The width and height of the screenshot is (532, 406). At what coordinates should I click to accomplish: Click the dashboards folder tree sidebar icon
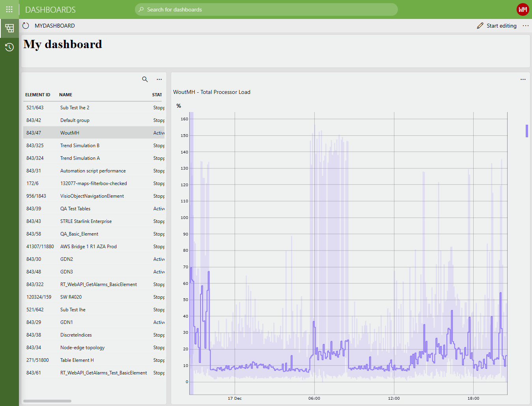coord(9,28)
